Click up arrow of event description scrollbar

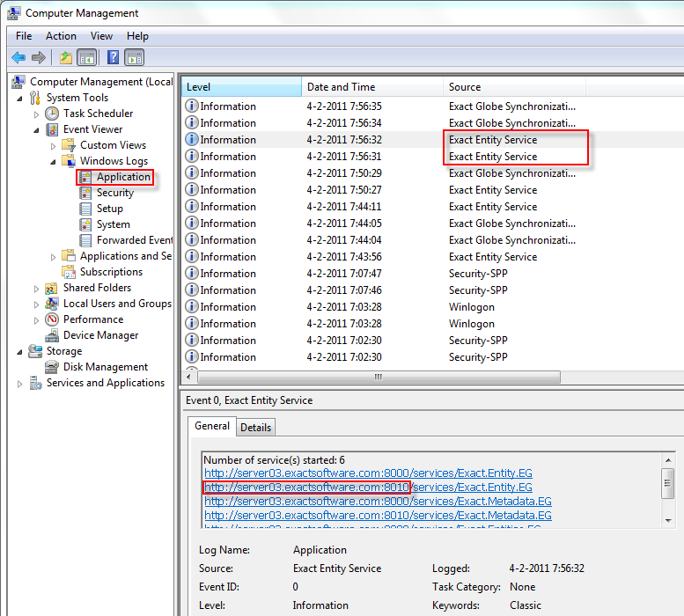[668, 460]
